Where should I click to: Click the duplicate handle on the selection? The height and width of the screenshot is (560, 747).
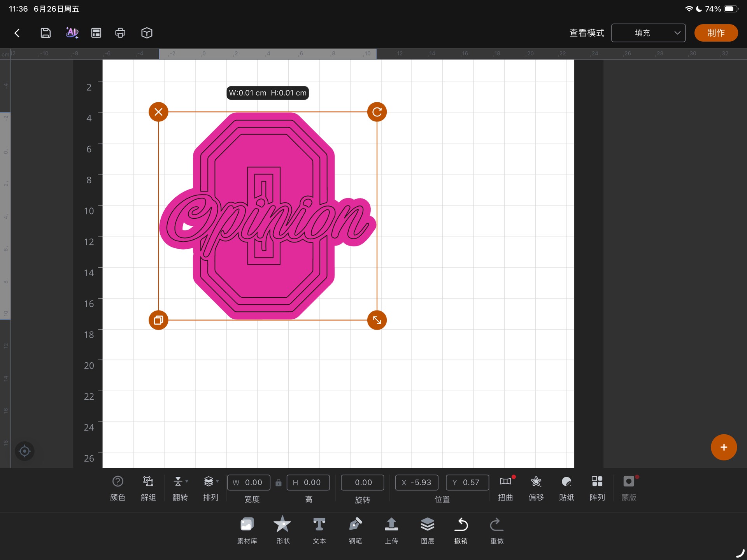[158, 320]
